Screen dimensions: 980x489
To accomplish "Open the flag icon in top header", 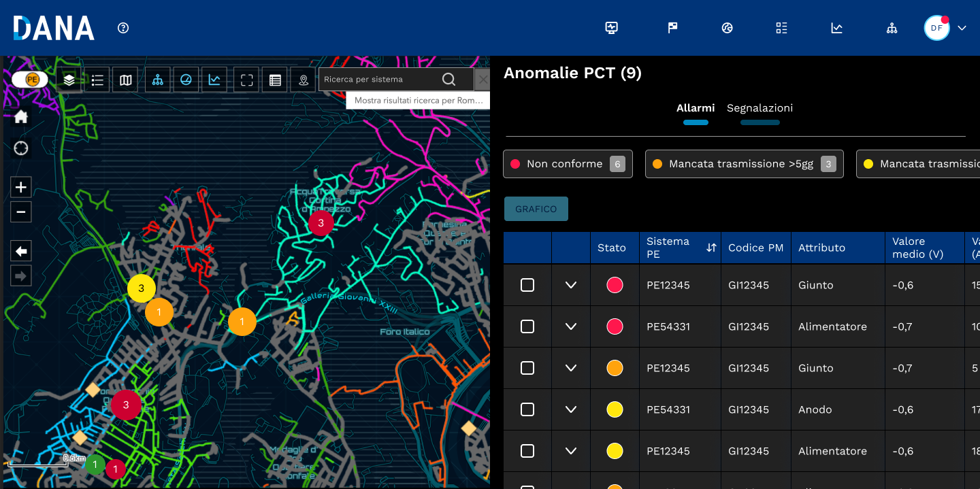I will [672, 28].
